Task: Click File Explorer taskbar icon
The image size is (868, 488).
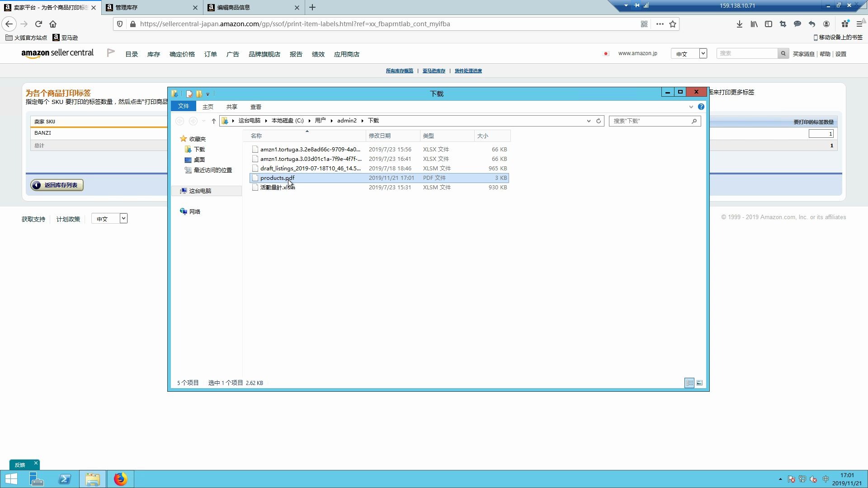Action: pyautogui.click(x=93, y=479)
